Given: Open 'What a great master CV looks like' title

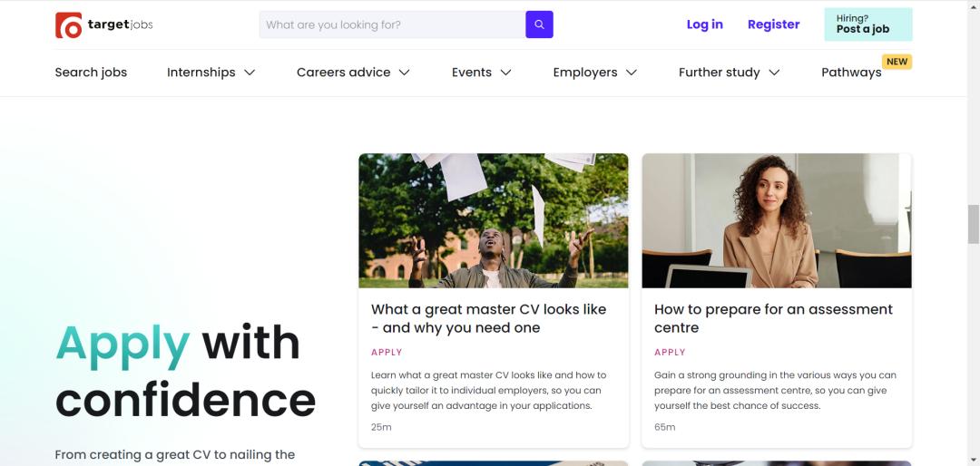Looking at the screenshot, I should (x=489, y=318).
